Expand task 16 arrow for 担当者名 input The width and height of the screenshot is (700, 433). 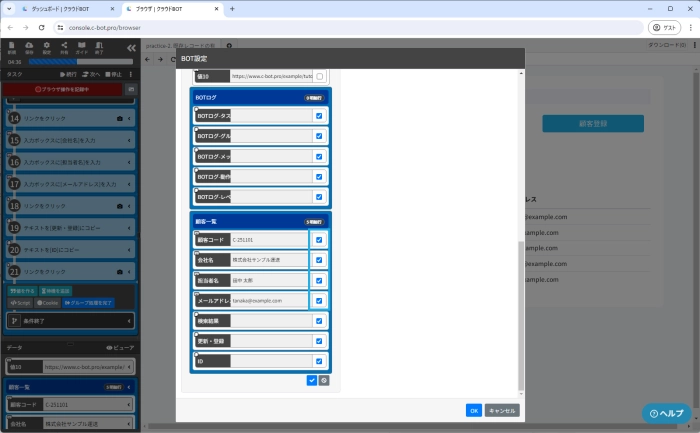[130, 162]
